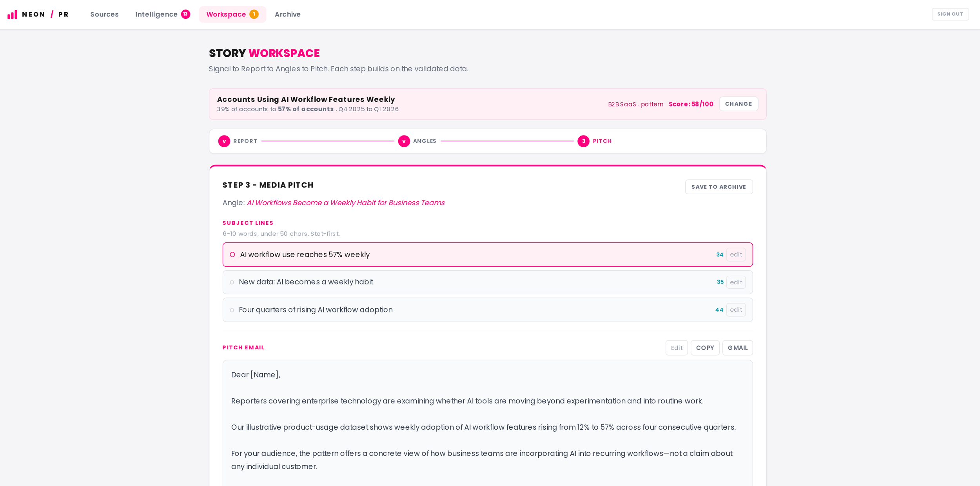Select the 'New data: AI becomes a weekly habit' radio
Viewport: 980px width, 486px height.
232,282
